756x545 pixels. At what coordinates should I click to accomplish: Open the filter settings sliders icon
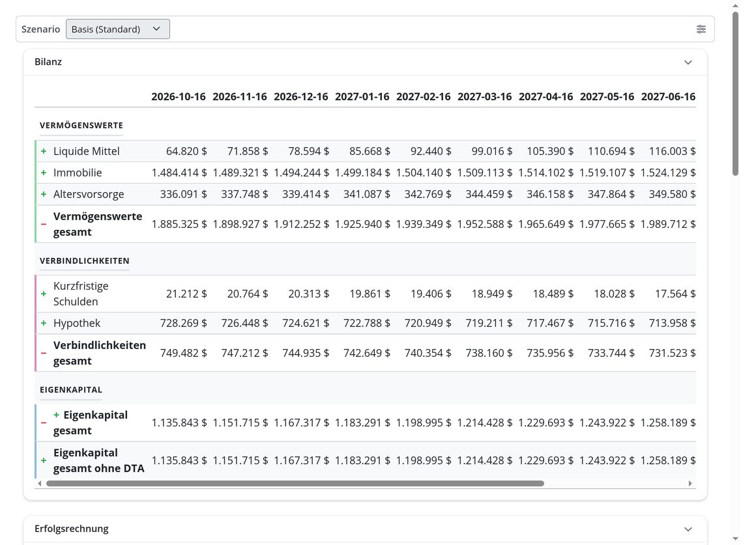point(701,29)
